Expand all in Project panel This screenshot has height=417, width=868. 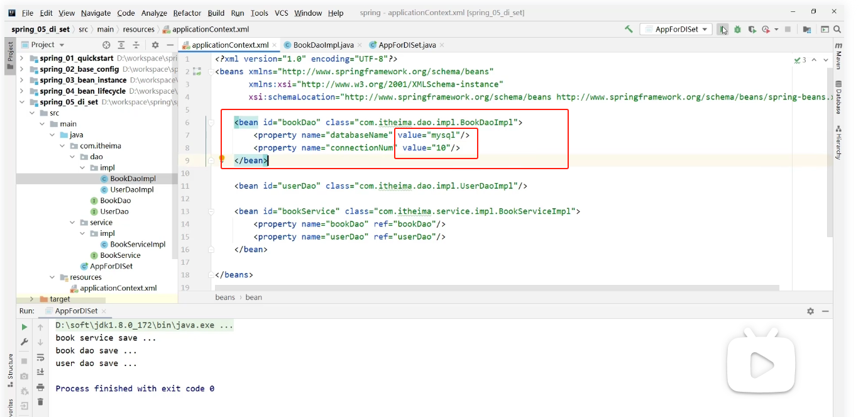(121, 45)
